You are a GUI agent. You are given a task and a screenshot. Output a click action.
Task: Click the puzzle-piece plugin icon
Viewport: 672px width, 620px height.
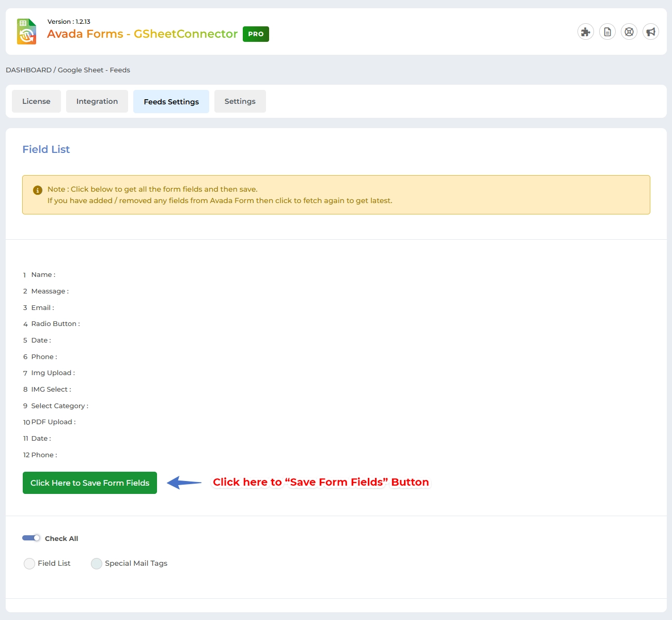point(585,32)
